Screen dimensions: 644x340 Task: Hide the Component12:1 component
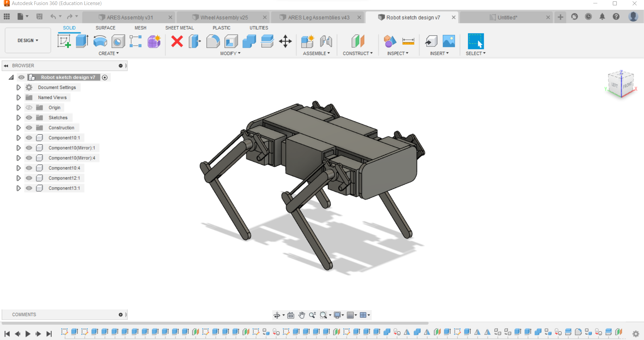(29, 178)
